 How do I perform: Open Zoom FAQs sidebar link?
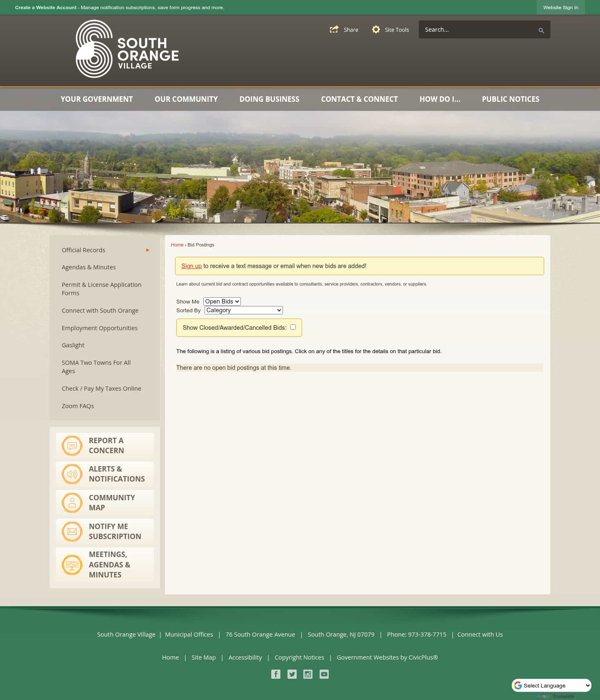[x=77, y=406]
